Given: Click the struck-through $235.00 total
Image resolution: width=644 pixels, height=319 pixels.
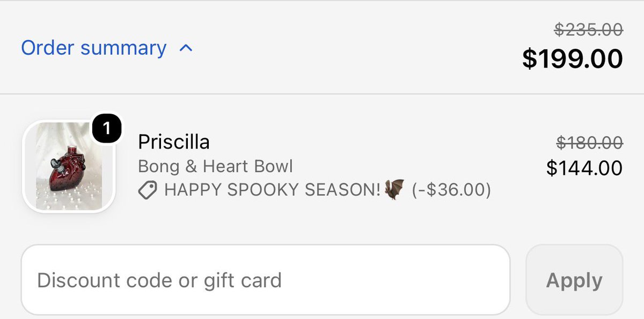Looking at the screenshot, I should click(x=588, y=29).
